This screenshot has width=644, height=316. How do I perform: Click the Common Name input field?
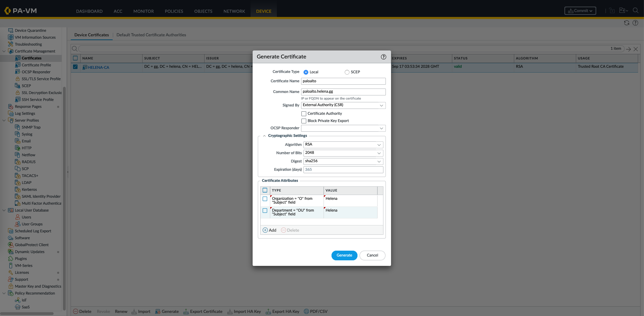point(343,92)
